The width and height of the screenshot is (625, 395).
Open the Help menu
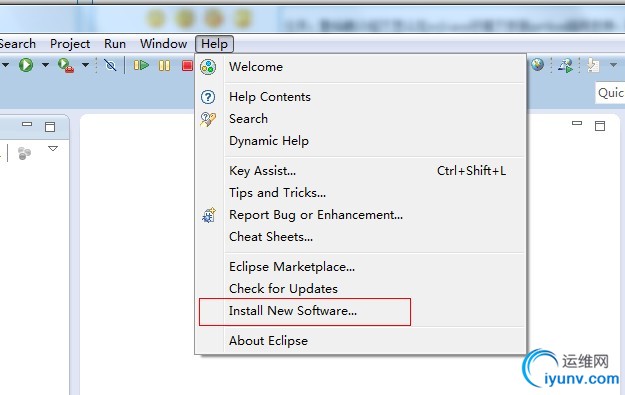click(x=214, y=43)
